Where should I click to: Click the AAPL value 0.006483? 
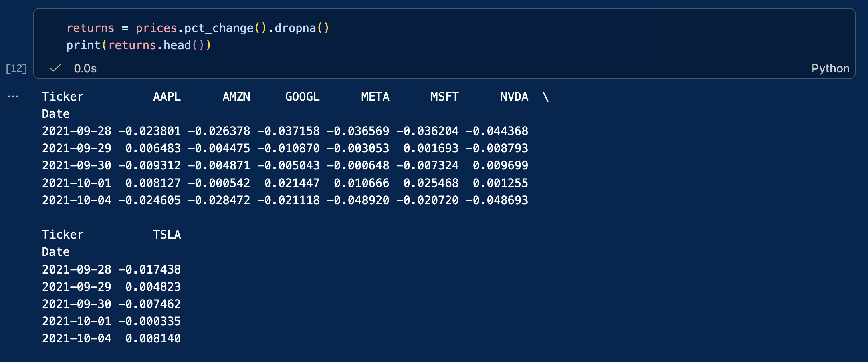tap(153, 148)
